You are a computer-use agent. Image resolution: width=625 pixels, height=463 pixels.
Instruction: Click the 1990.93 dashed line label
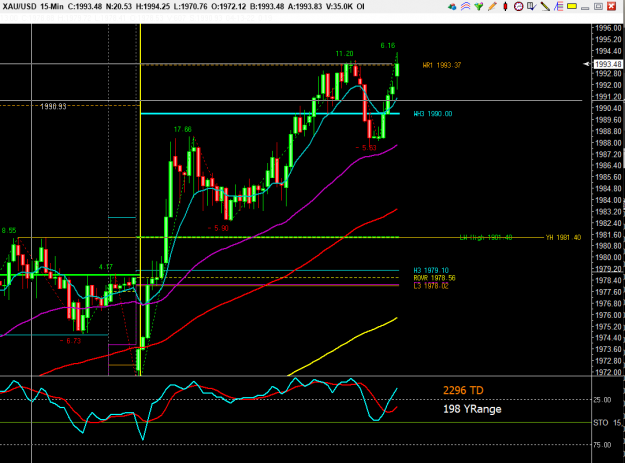[53, 106]
